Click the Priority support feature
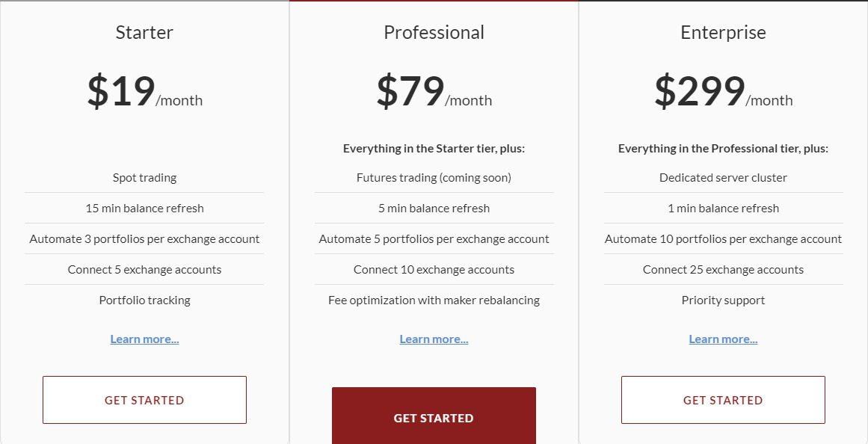Viewport: 868px width, 444px height. click(723, 300)
